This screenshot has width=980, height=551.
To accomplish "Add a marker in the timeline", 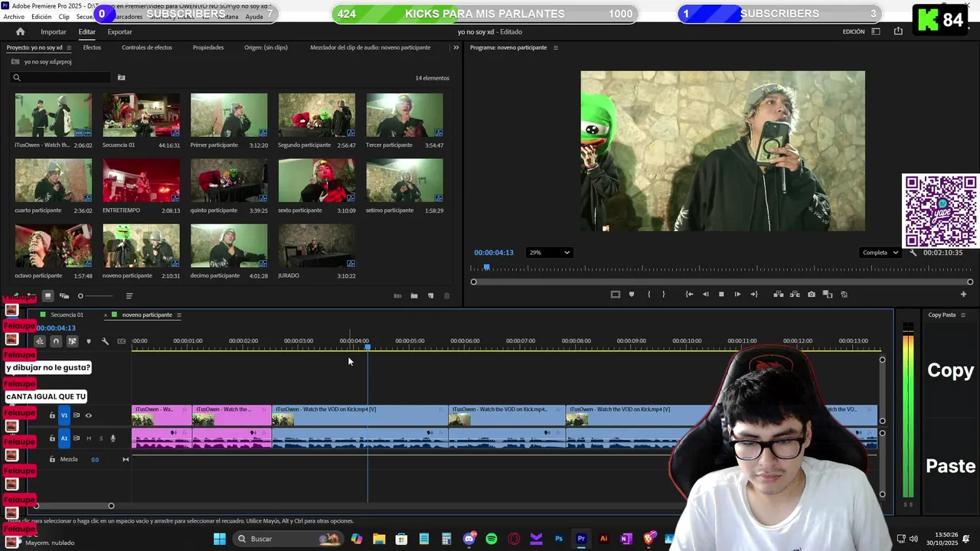I will click(x=89, y=341).
